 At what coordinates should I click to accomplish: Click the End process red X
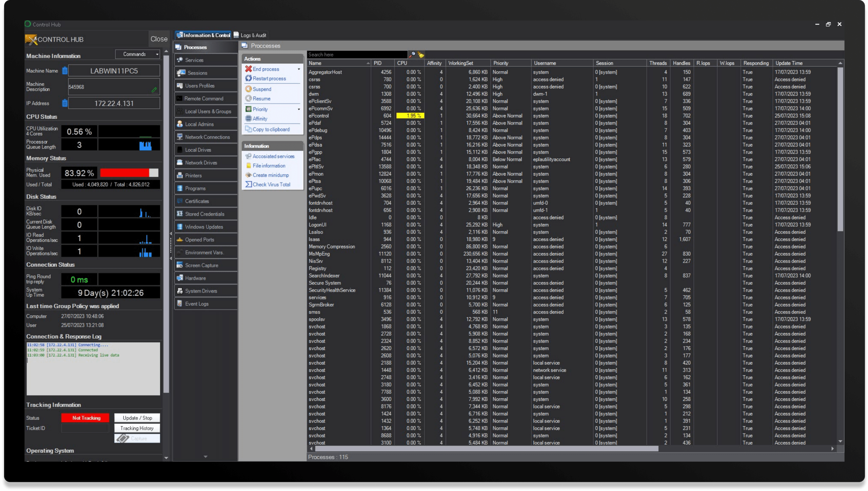click(249, 69)
